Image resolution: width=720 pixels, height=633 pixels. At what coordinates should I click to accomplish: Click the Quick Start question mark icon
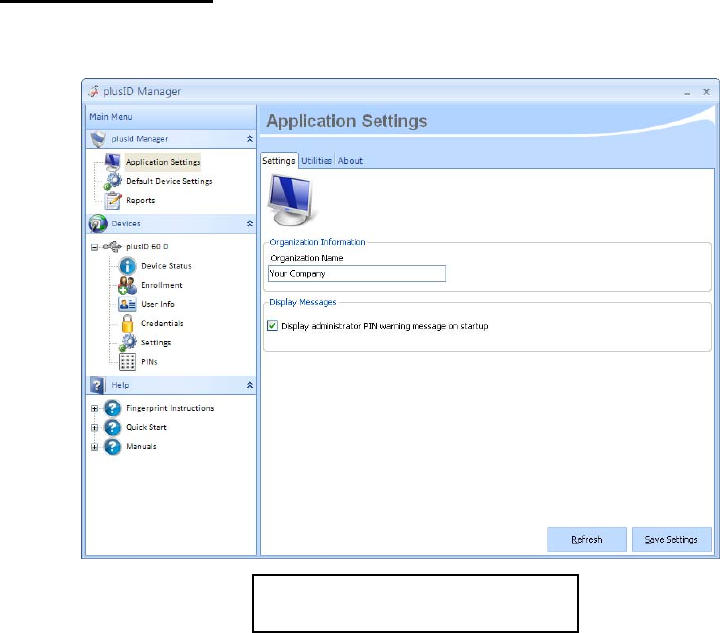tap(112, 427)
